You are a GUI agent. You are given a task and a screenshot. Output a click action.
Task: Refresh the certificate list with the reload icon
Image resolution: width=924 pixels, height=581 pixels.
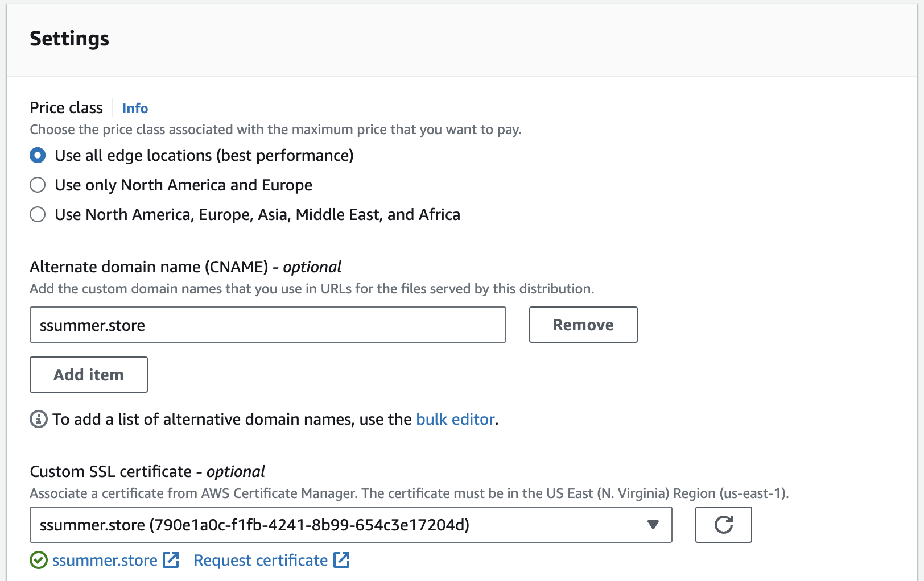pyautogui.click(x=723, y=525)
